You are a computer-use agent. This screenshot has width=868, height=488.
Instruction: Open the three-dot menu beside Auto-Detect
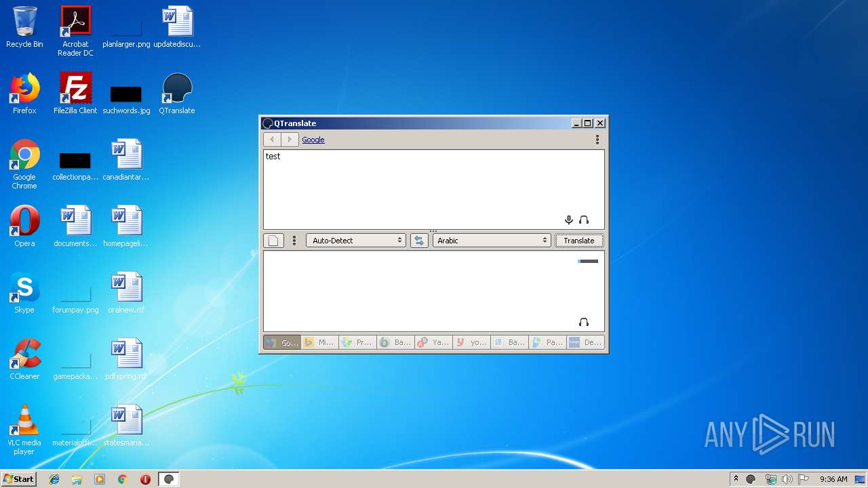(x=294, y=241)
